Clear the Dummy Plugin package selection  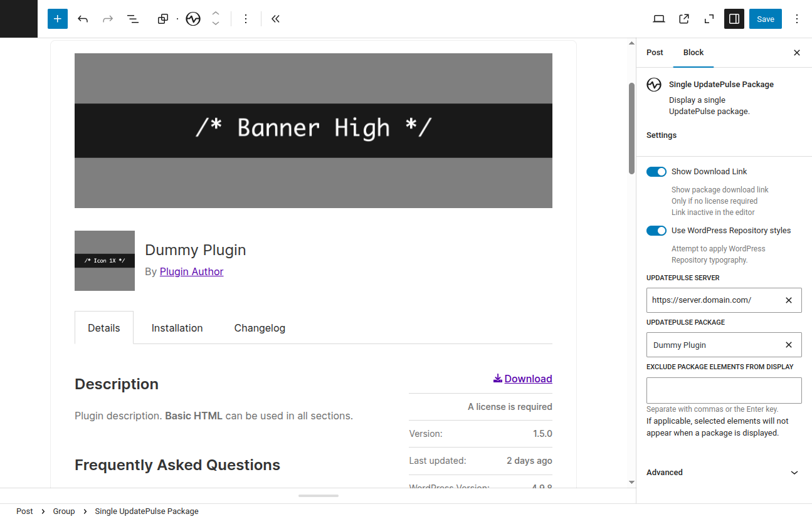coord(789,345)
